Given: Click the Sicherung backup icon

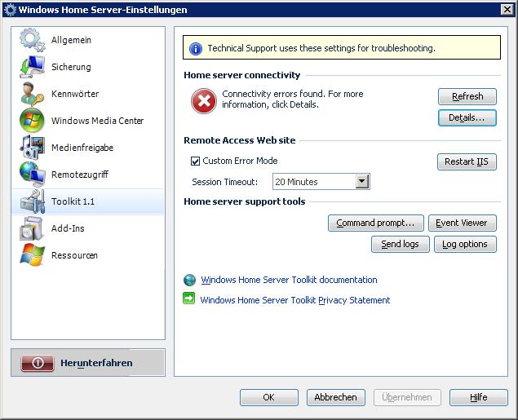Looking at the screenshot, I should [x=32, y=67].
